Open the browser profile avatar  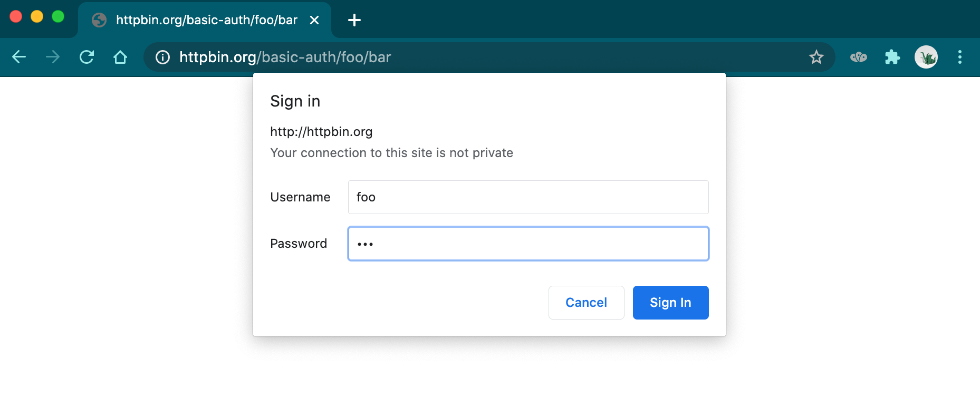(926, 56)
